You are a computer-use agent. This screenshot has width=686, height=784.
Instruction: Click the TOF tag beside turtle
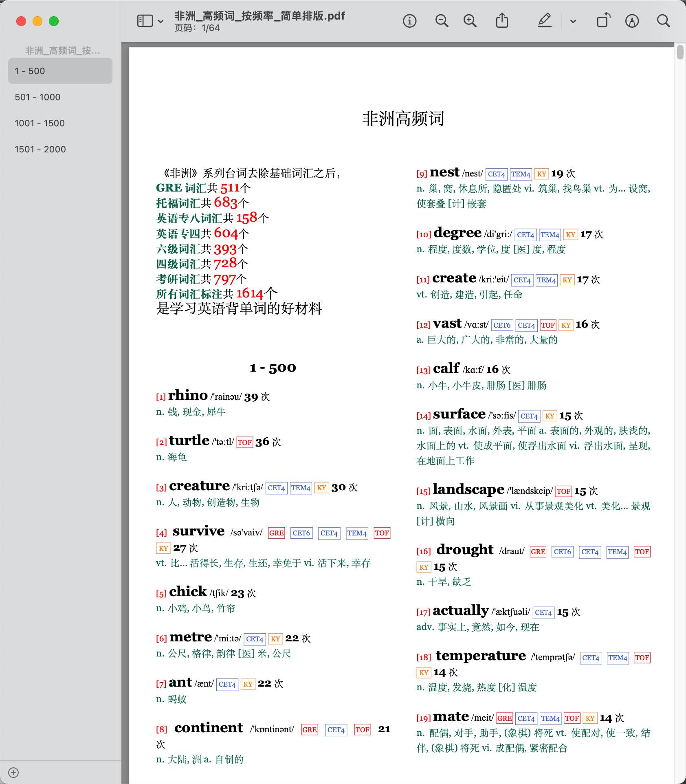point(244,442)
